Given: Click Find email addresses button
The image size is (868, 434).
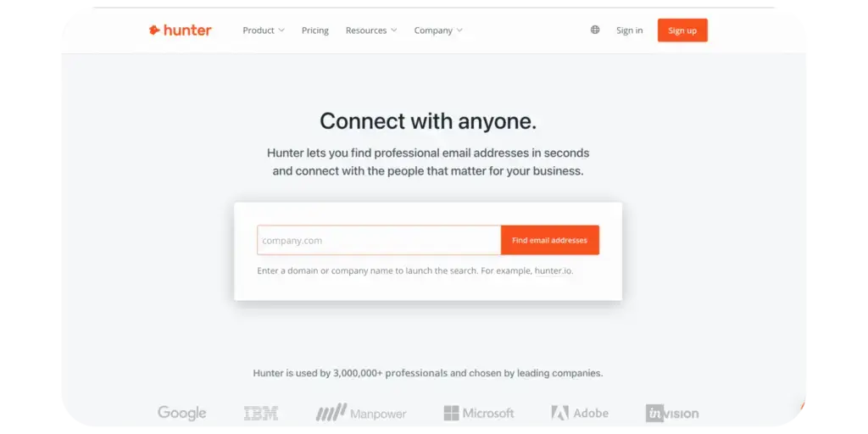Looking at the screenshot, I should (x=549, y=240).
